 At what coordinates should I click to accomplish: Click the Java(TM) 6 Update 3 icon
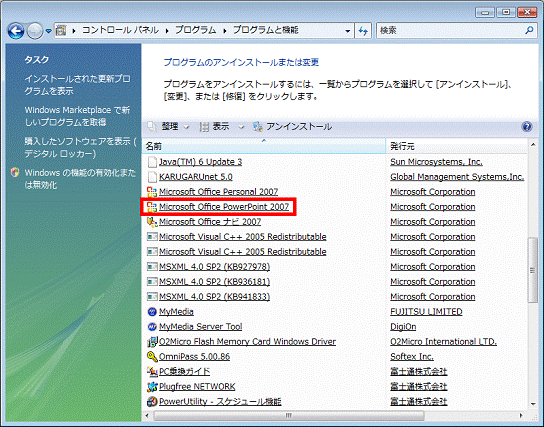(152, 162)
